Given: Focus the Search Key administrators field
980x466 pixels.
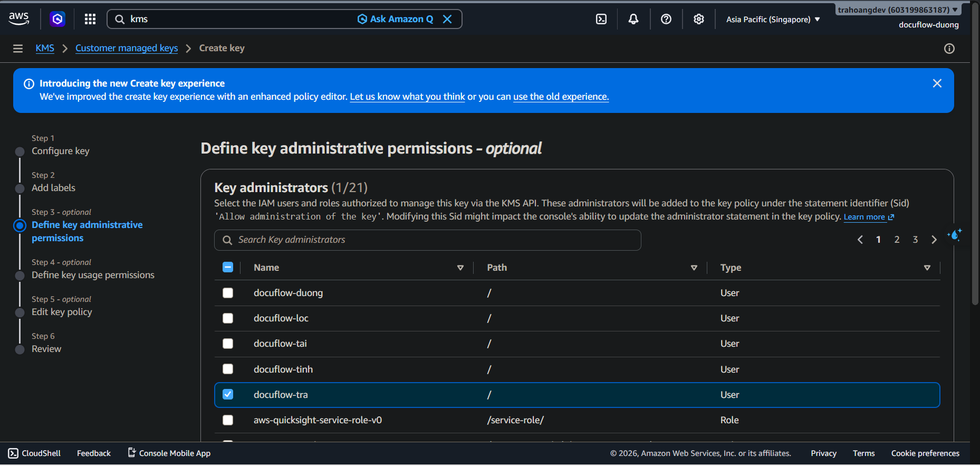Looking at the screenshot, I should pos(428,240).
